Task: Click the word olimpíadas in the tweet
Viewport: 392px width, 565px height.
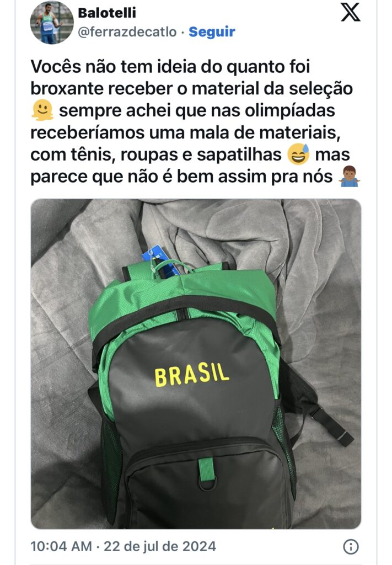Action: (x=290, y=110)
